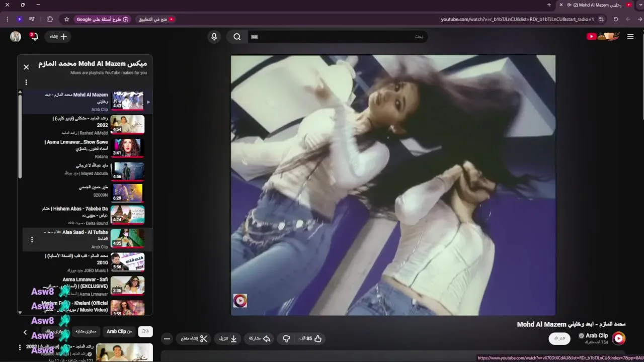The image size is (644, 362).
Task: Select the related content (محتوى مشابه) chip
Action: coord(86,331)
